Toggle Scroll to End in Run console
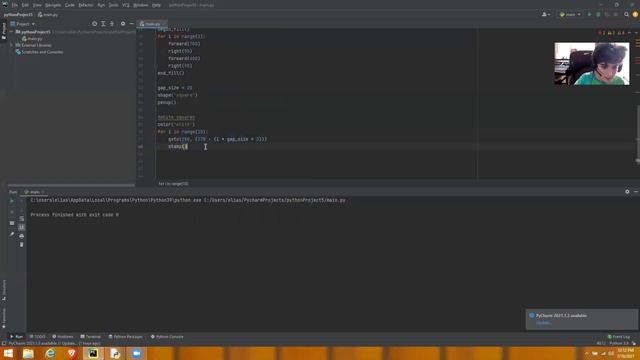 [22, 227]
